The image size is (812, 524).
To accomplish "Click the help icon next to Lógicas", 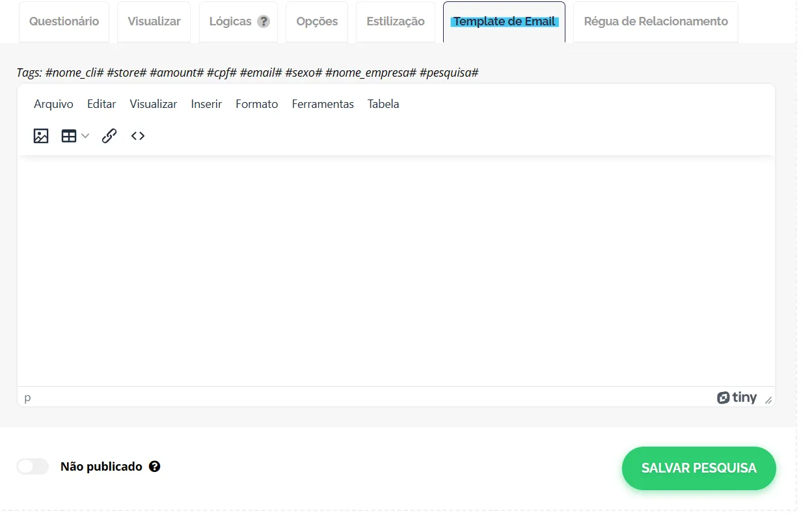I will tap(263, 21).
